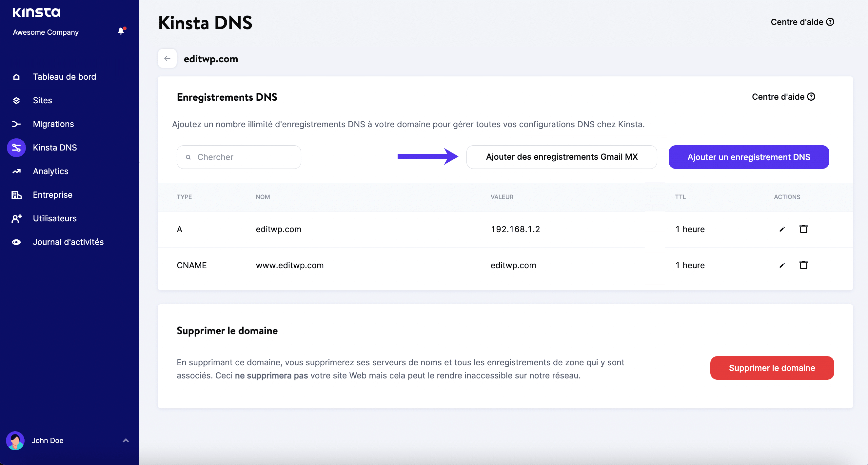Select the Sites icon in the sidebar

click(16, 100)
